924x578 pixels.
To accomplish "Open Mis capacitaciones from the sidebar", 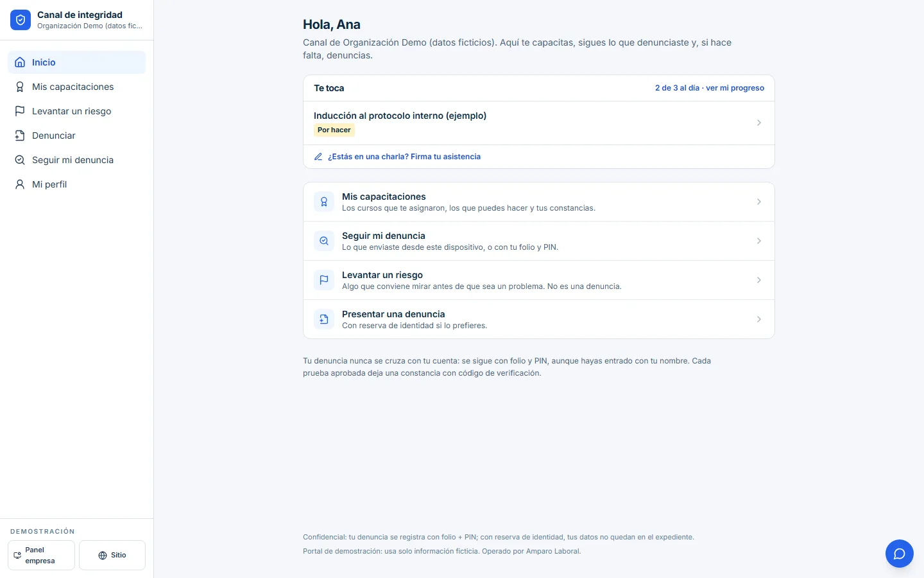I will tap(77, 87).
